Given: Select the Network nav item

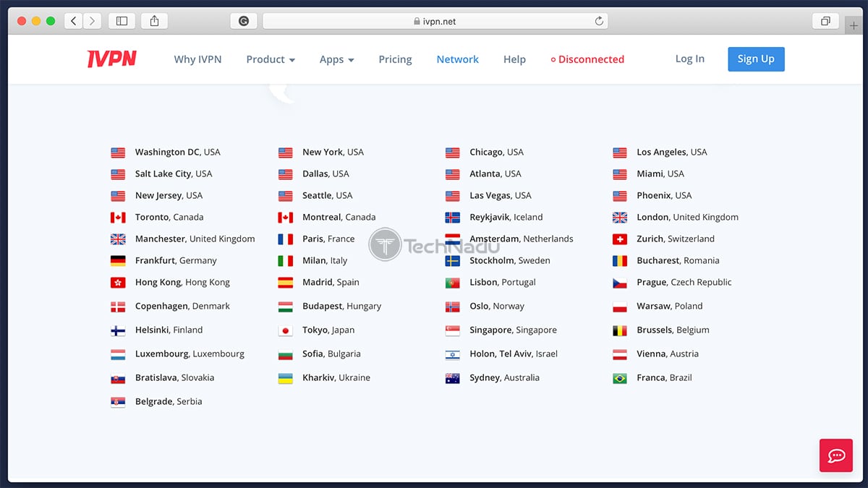Looking at the screenshot, I should (x=458, y=59).
